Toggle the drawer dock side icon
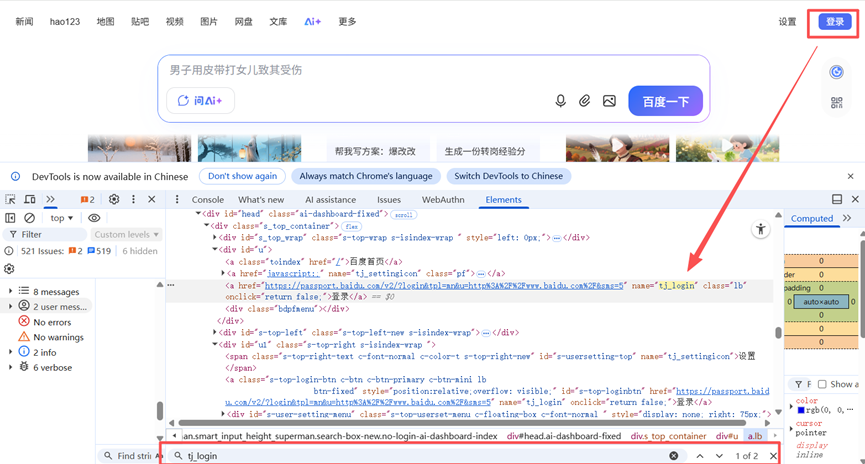Image resolution: width=865 pixels, height=464 pixels. tap(837, 199)
